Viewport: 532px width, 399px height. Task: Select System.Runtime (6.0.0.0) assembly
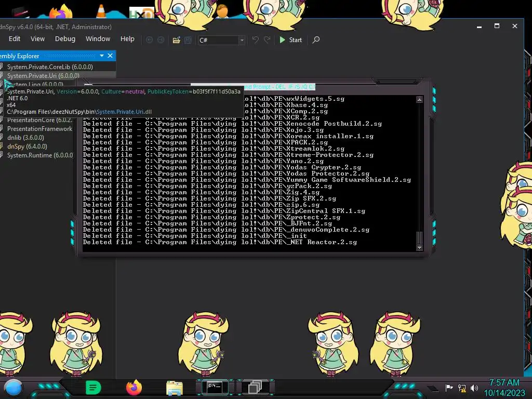40,155
